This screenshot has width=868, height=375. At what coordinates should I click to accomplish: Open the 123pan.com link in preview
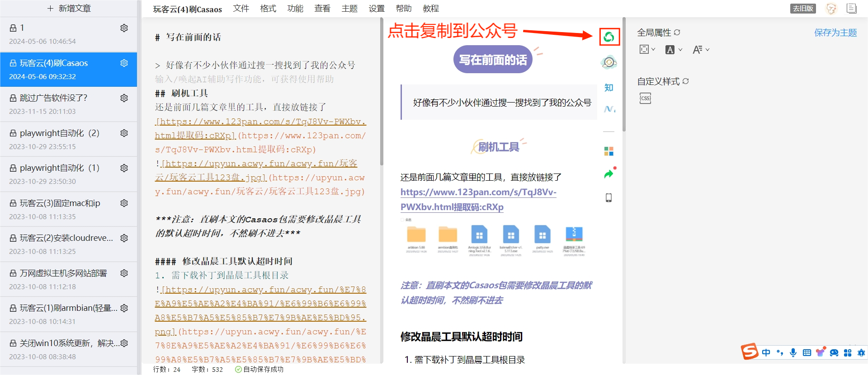(x=478, y=199)
